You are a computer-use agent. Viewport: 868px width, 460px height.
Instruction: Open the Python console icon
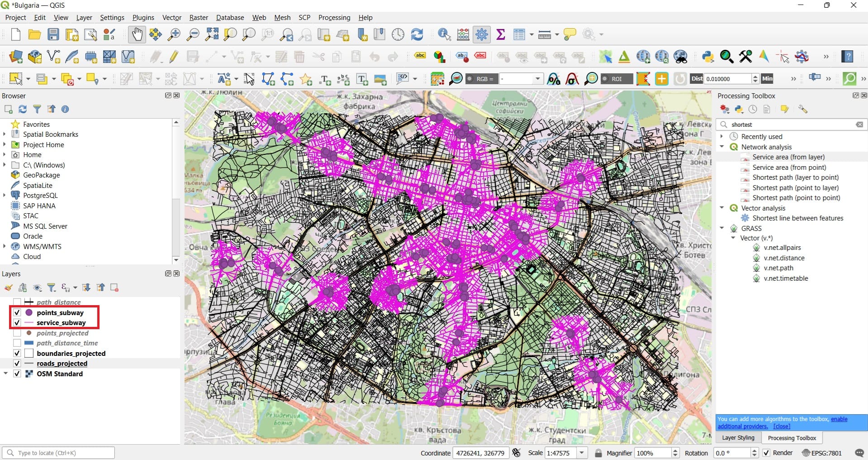[x=708, y=57]
